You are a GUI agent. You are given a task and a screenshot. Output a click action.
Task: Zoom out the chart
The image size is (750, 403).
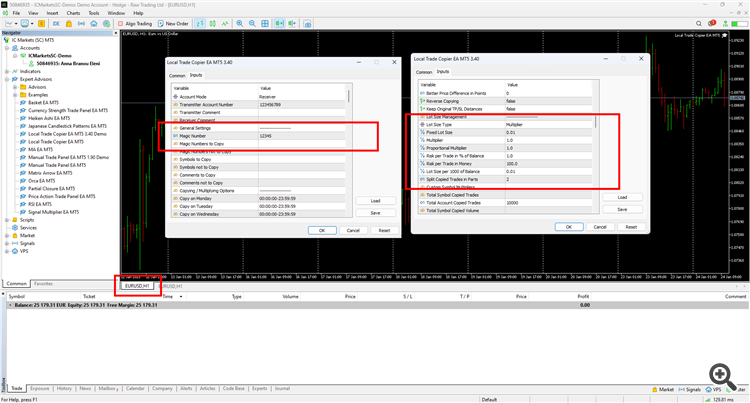click(252, 23)
